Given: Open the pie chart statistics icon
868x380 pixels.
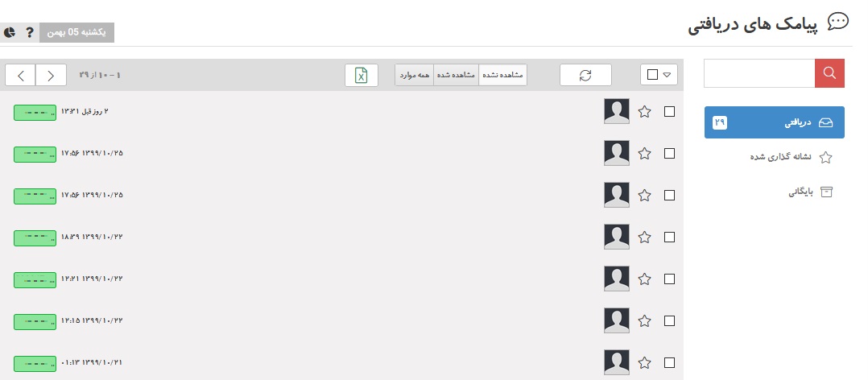Looking at the screenshot, I should point(10,33).
